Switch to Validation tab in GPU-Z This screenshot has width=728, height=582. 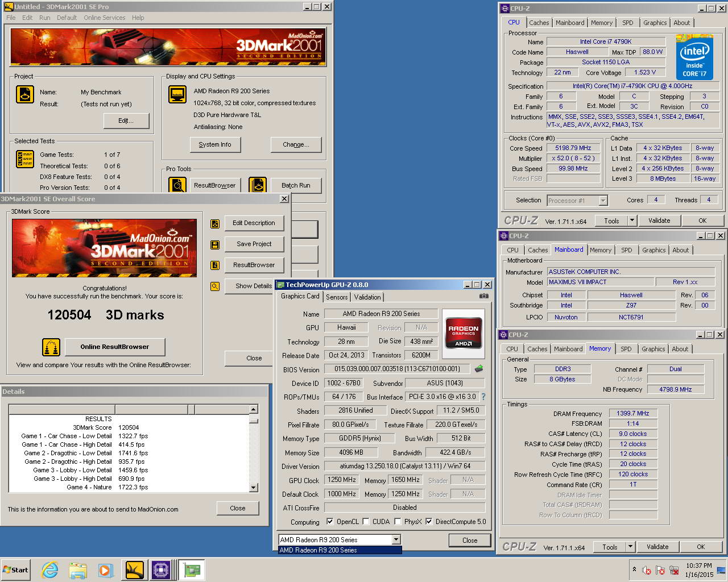[x=367, y=297]
